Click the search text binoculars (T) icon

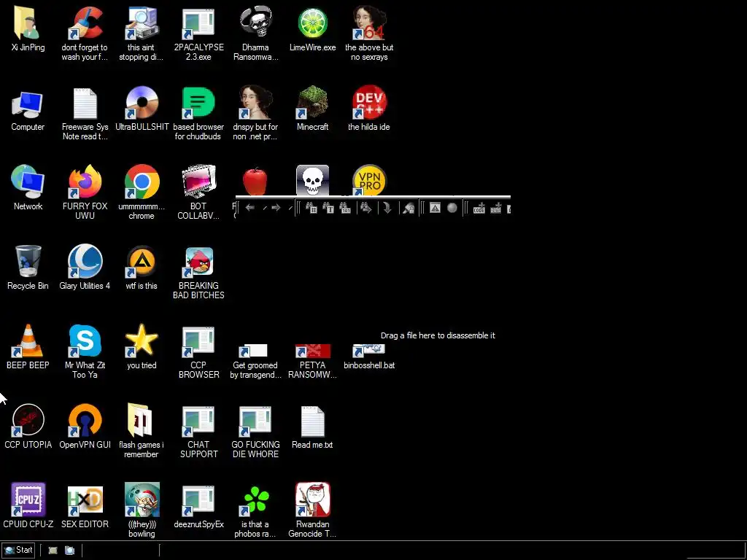point(328,208)
